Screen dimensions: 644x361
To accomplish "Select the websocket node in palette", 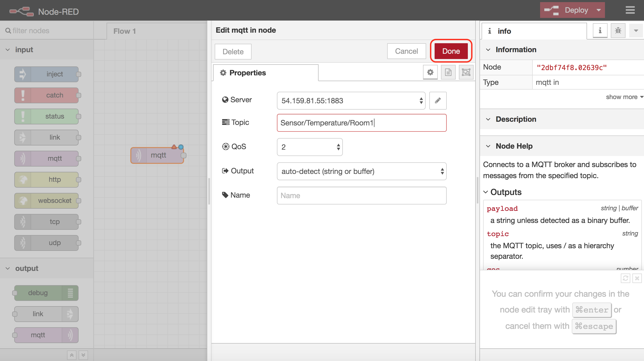I will 46,201.
